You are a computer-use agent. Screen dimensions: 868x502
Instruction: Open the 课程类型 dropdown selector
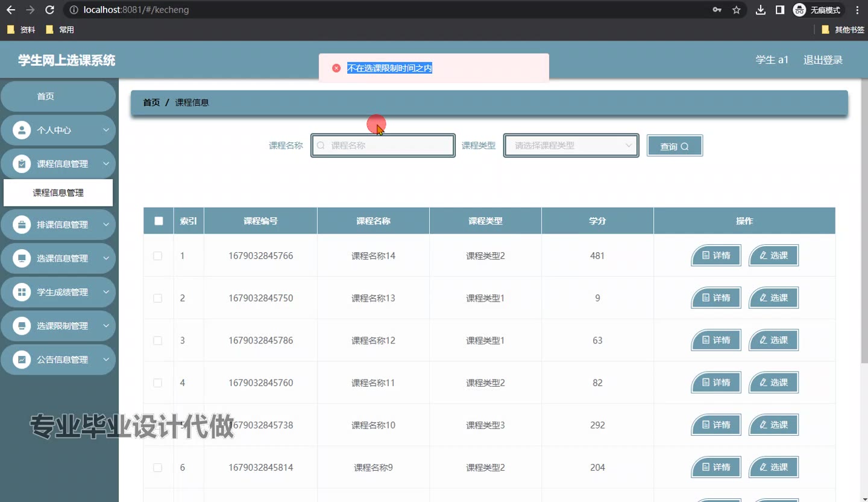(x=570, y=145)
